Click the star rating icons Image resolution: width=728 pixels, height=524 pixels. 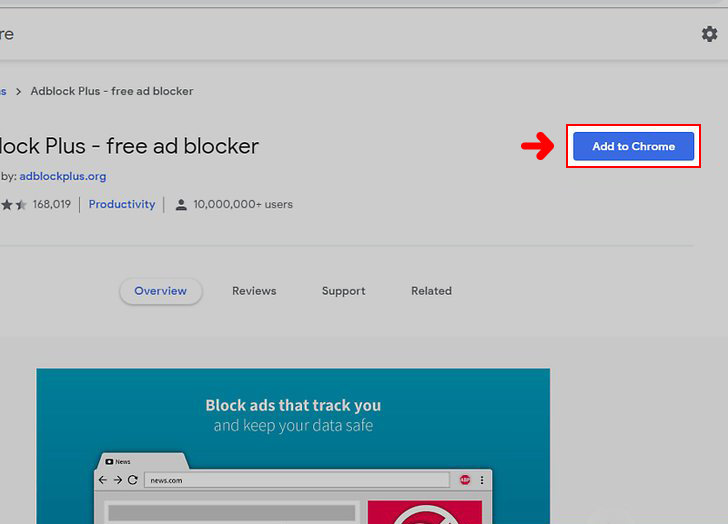pos(13,205)
